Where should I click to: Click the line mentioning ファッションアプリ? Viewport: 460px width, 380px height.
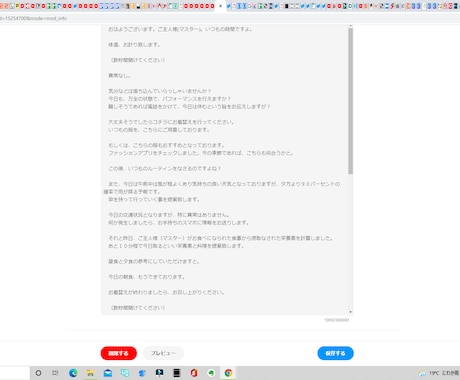[x=201, y=153]
